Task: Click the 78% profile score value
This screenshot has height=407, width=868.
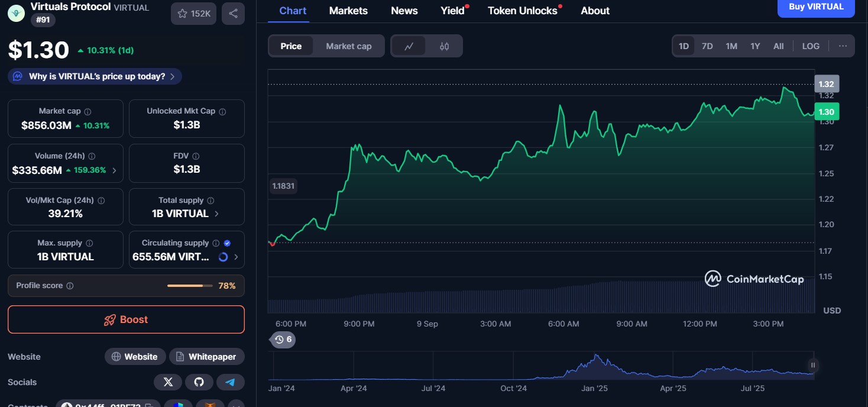Action: point(227,286)
